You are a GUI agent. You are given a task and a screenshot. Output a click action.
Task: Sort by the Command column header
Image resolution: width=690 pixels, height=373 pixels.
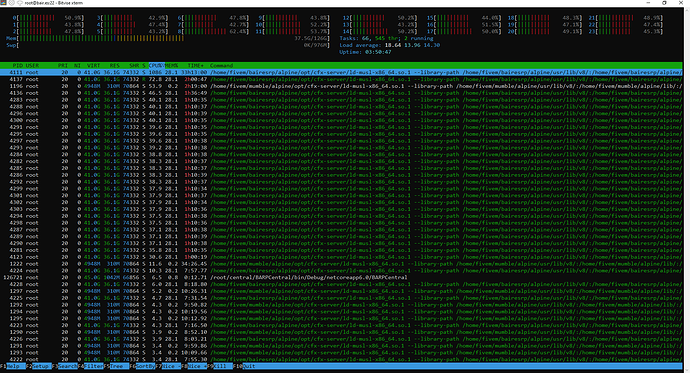pyautogui.click(x=221, y=66)
